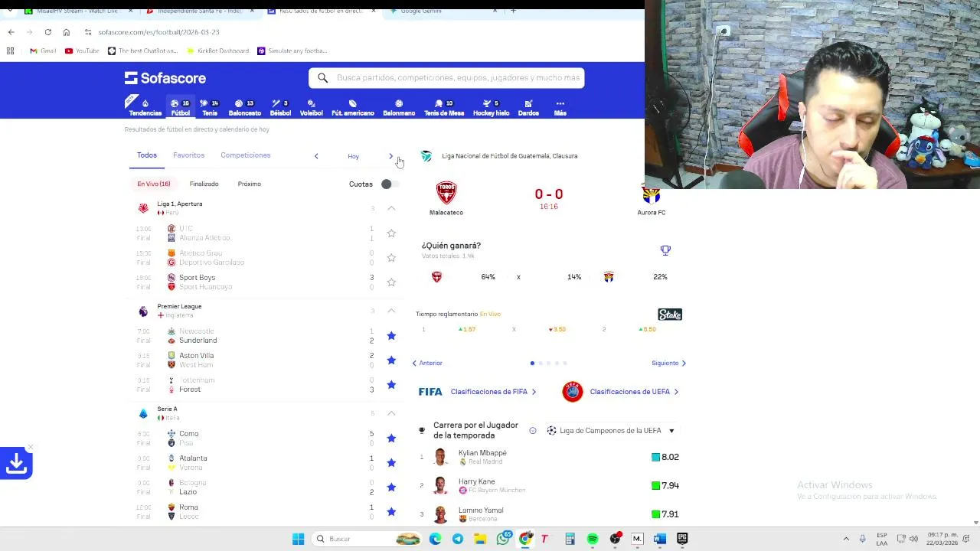Filter matches by Finalizado

point(204,184)
